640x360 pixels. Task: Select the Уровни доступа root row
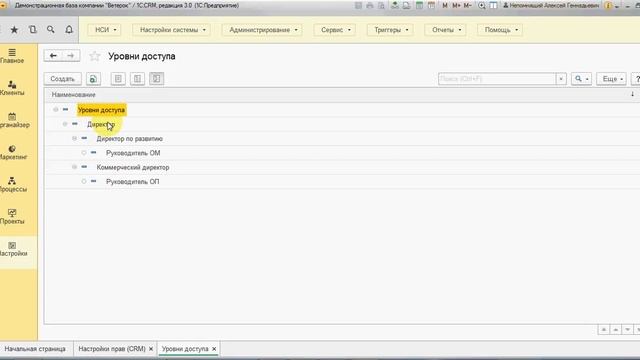342,110
